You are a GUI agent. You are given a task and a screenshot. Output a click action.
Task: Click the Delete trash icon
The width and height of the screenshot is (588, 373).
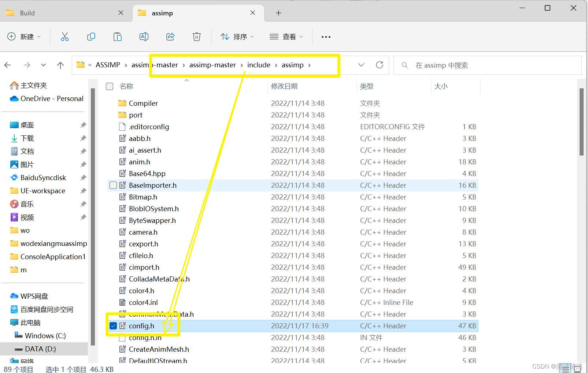click(197, 37)
